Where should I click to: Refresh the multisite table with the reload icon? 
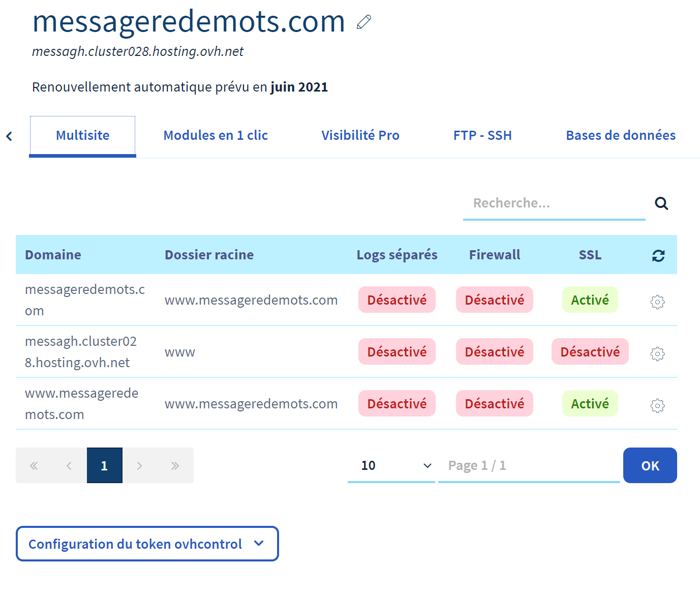[658, 256]
